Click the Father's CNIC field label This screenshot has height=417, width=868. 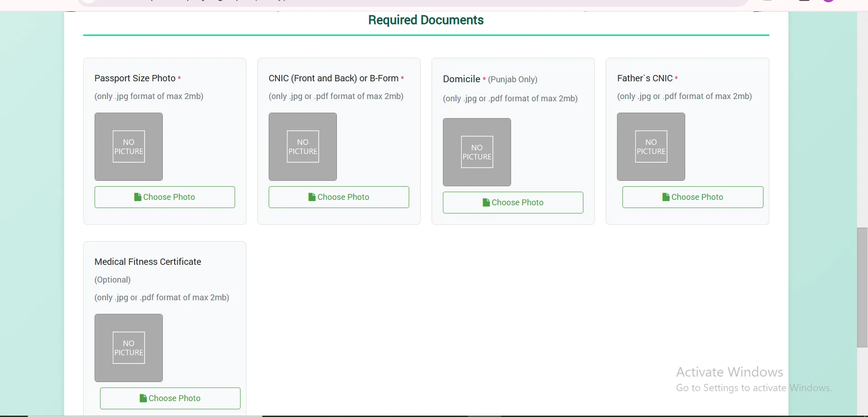644,78
